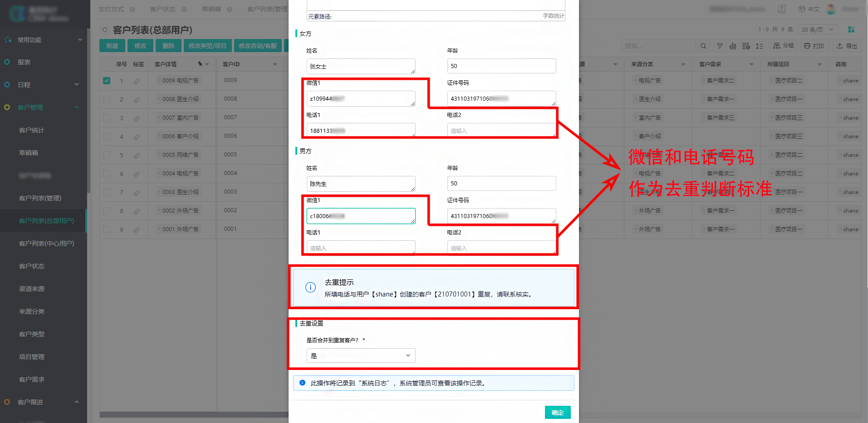Image resolution: width=868 pixels, height=423 pixels.
Task: Click the user avatar in the top header
Action: 831,9
